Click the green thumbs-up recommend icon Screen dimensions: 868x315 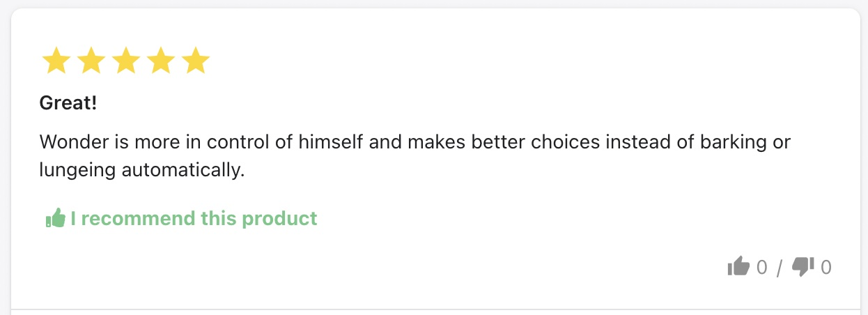click(55, 218)
